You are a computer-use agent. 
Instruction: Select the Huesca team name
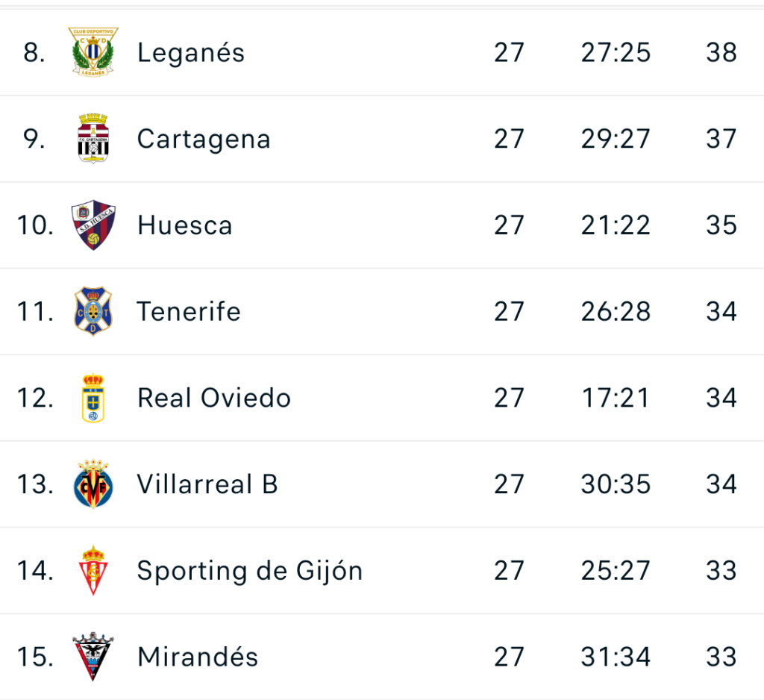click(185, 225)
